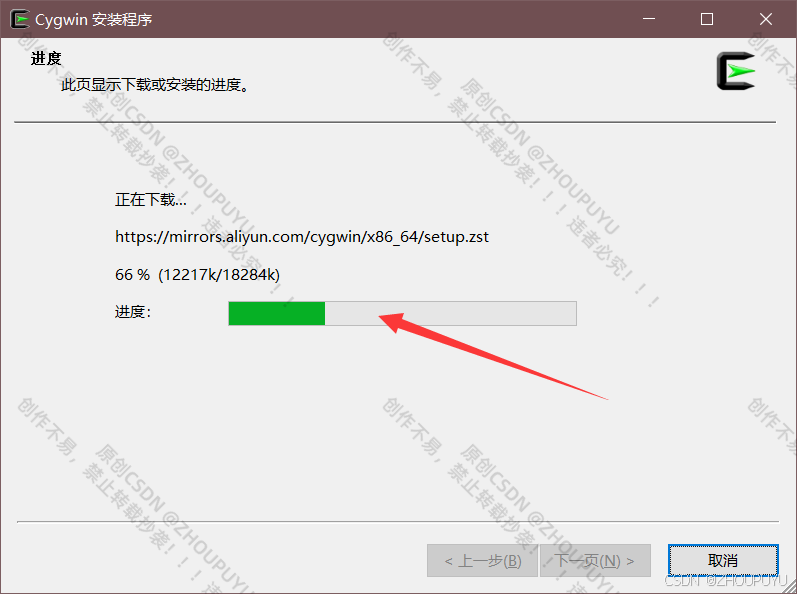Go back using 上一步(B) button
The image size is (797, 594).
pyautogui.click(x=482, y=560)
